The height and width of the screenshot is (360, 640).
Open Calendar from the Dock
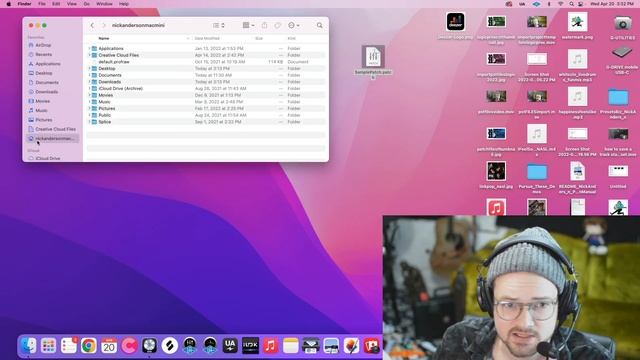click(109, 346)
